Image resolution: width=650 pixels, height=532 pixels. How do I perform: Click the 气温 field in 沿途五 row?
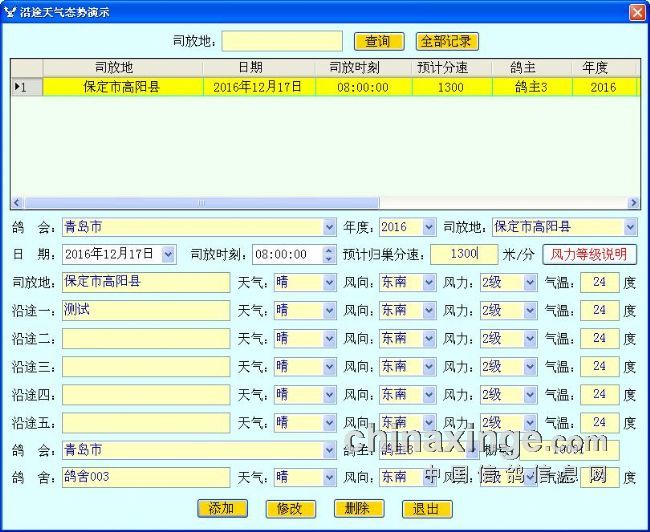(600, 423)
